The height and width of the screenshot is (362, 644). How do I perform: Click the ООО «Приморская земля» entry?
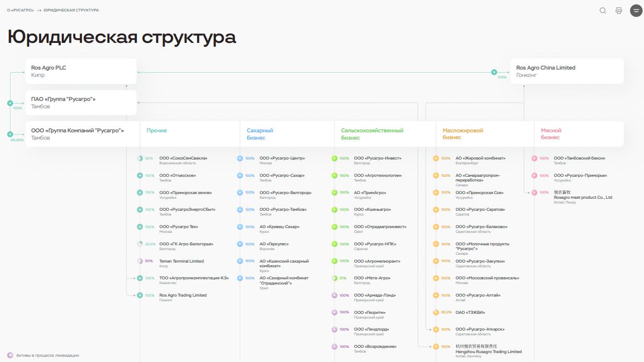coord(186,195)
